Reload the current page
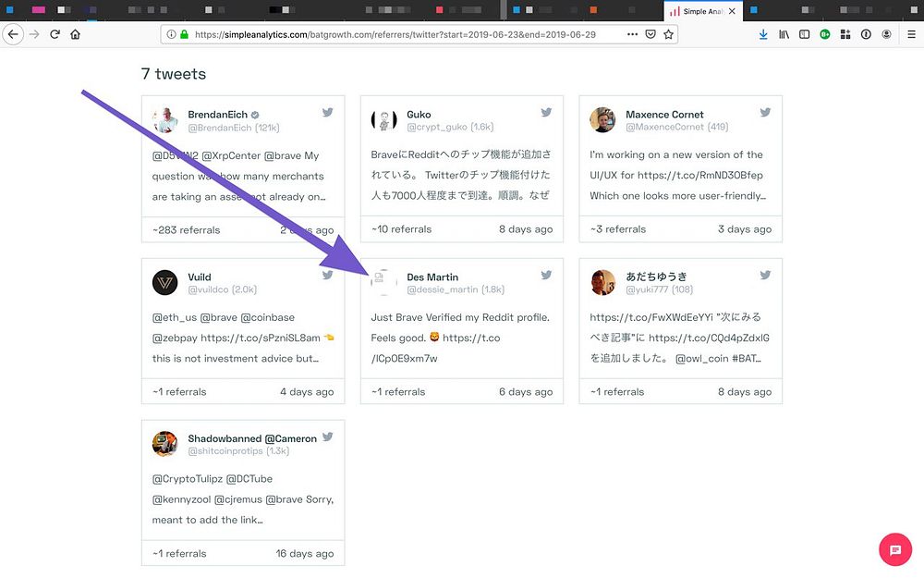The width and height of the screenshot is (924, 578). [x=55, y=34]
